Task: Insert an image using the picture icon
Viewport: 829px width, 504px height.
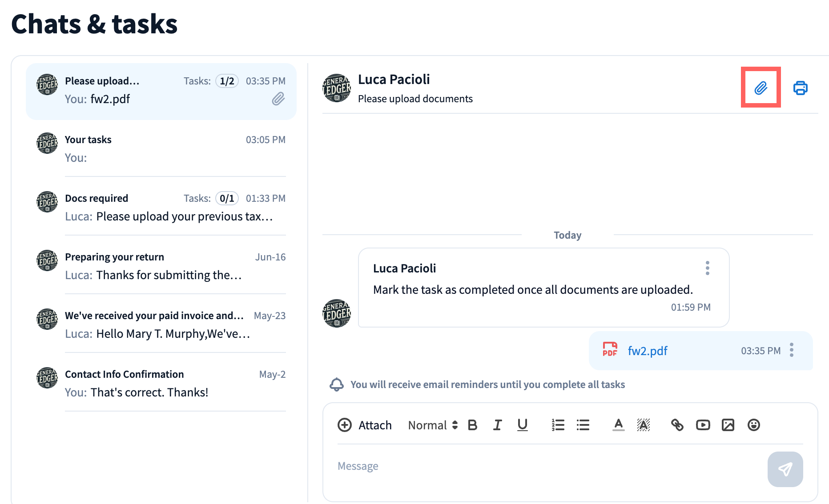Action: pos(728,425)
